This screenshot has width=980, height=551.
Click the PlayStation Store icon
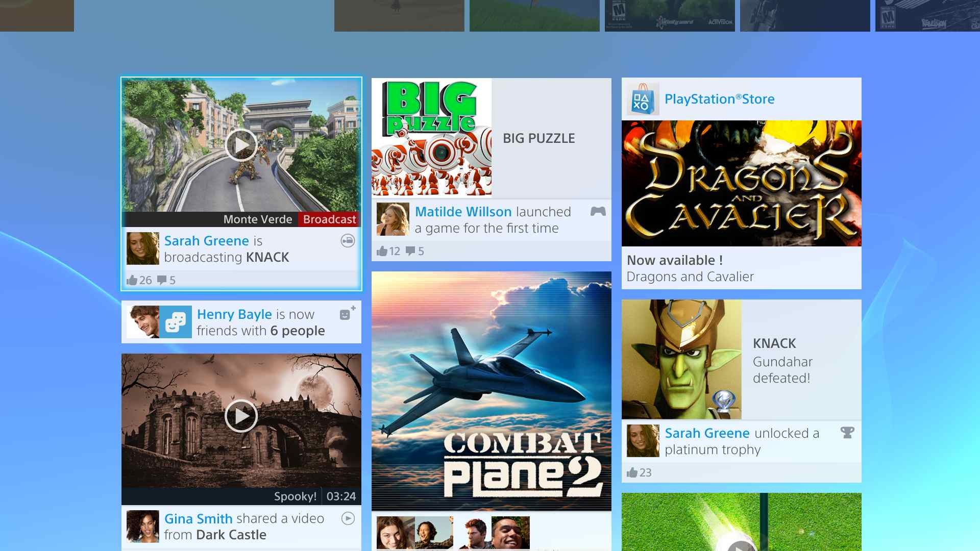point(640,99)
